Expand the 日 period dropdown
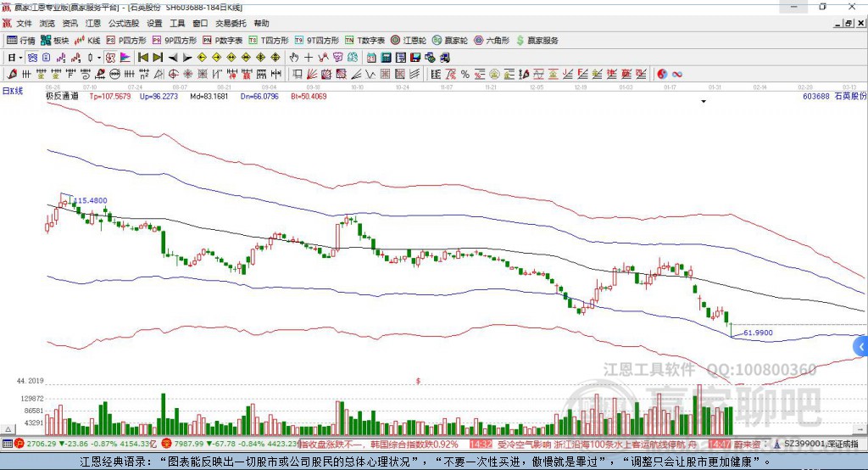This screenshot has width=868, height=470. (20, 58)
